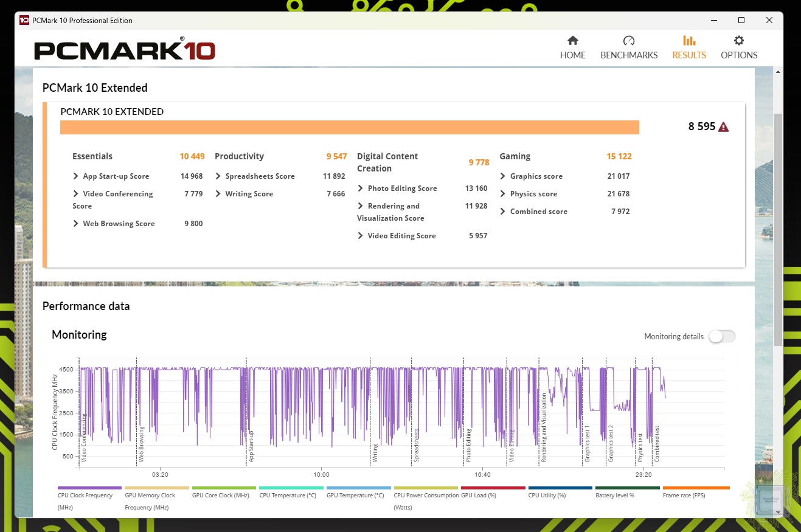Click the Combined test chart marker
The width and height of the screenshot is (801, 532).
pos(657,444)
